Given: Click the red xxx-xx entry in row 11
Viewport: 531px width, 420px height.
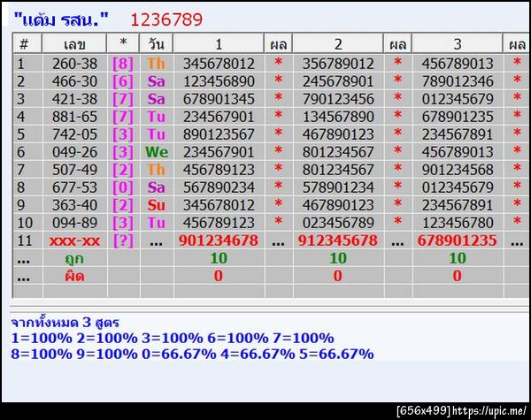Looking at the screenshot, I should [x=74, y=241].
